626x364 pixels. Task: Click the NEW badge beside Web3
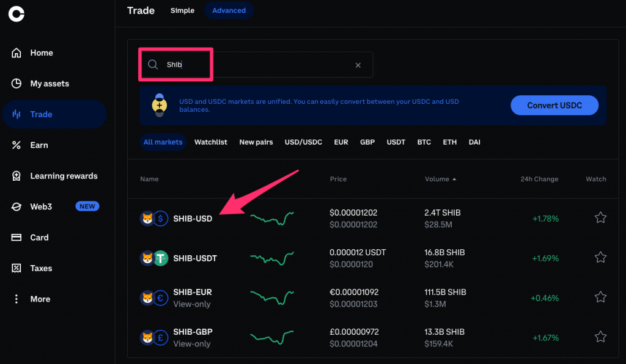[87, 206]
